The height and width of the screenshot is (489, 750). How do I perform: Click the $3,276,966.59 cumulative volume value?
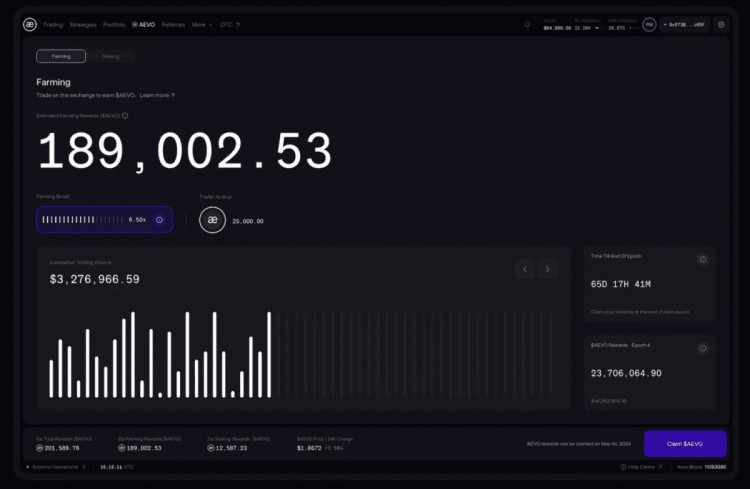tap(95, 279)
